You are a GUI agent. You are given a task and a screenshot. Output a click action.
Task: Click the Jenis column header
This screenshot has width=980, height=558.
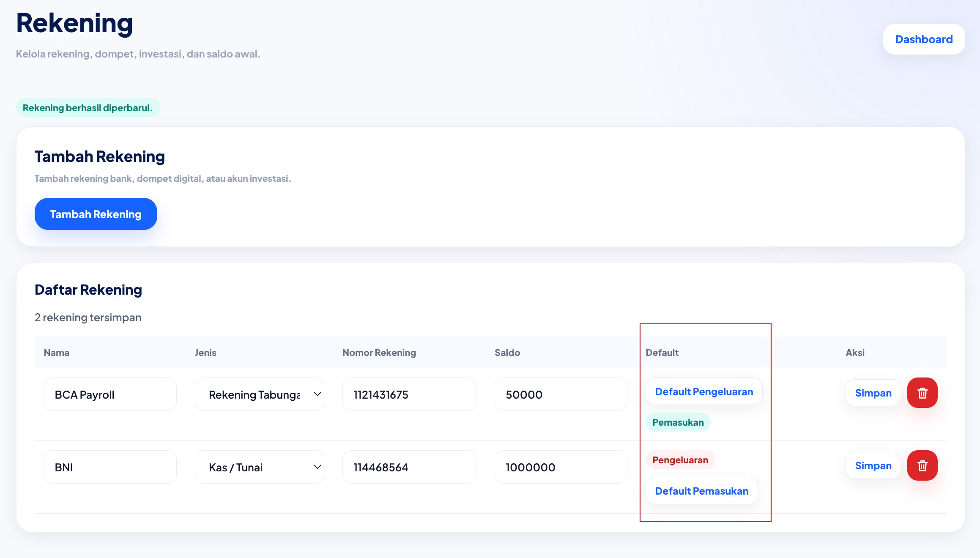point(205,353)
